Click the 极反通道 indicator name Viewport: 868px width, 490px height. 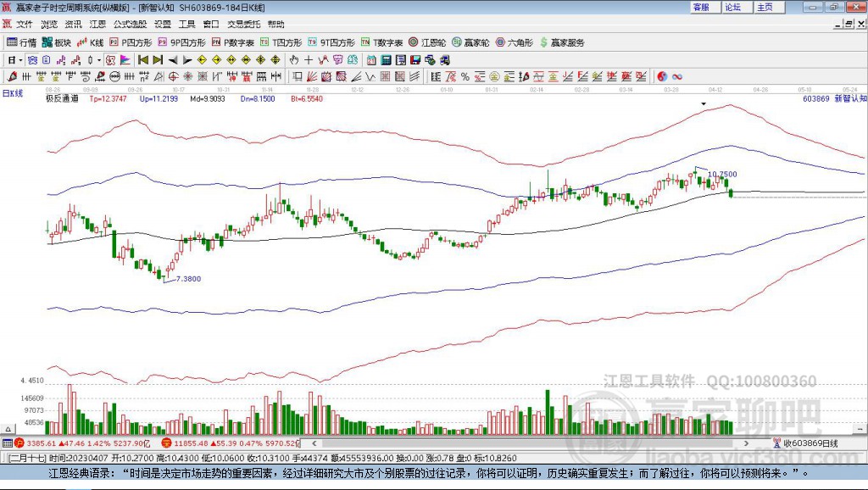[x=62, y=98]
